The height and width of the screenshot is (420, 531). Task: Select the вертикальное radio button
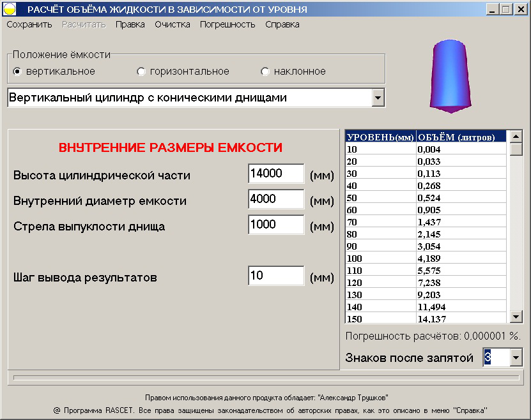[x=18, y=71]
